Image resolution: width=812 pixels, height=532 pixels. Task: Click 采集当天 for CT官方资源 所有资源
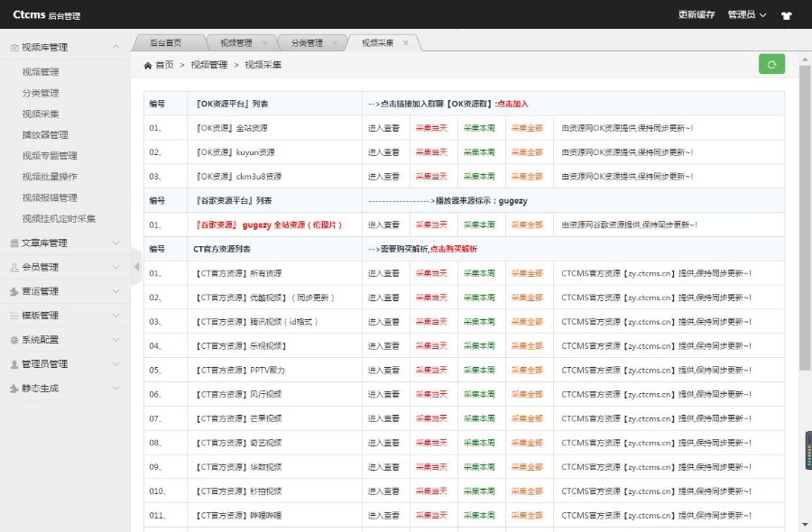click(x=431, y=273)
